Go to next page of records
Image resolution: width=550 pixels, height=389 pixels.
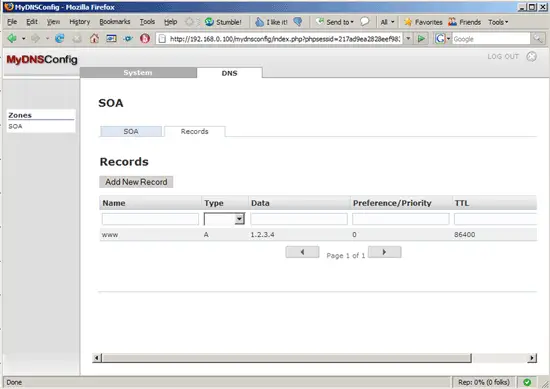[384, 252]
